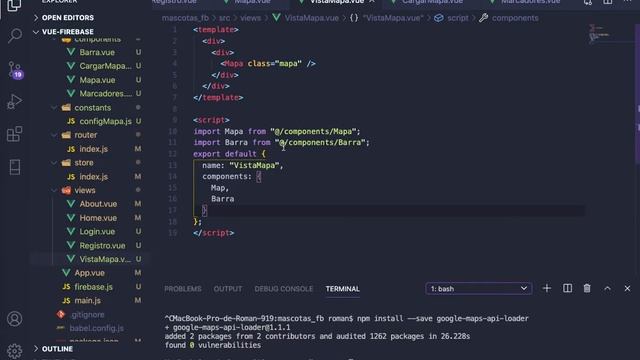Split the terminal panel
640x360 pixels.
(x=567, y=289)
